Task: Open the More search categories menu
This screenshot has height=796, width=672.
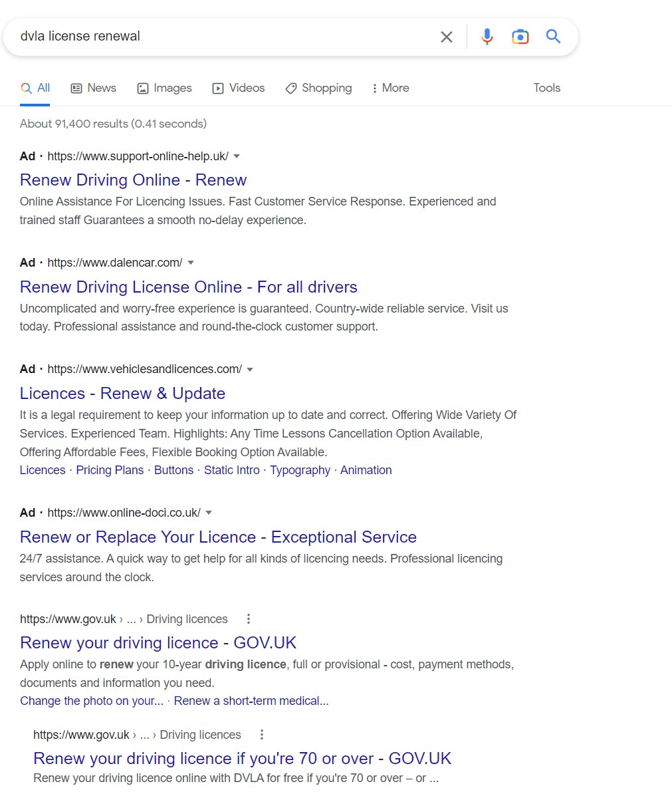Action: (390, 88)
